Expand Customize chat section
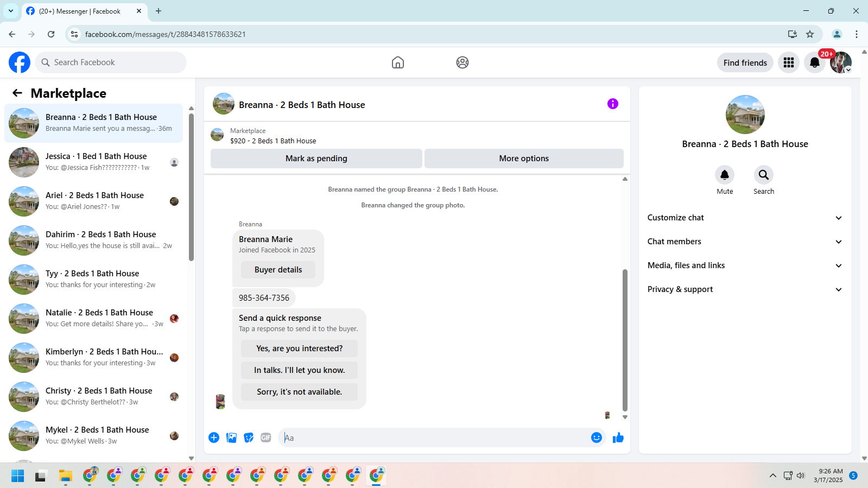Image resolution: width=868 pixels, height=488 pixels. 745,218
